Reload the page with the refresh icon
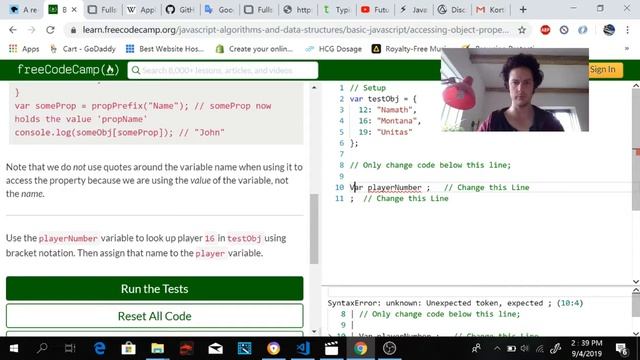Screen dimensions: 640x360 click(x=50, y=30)
